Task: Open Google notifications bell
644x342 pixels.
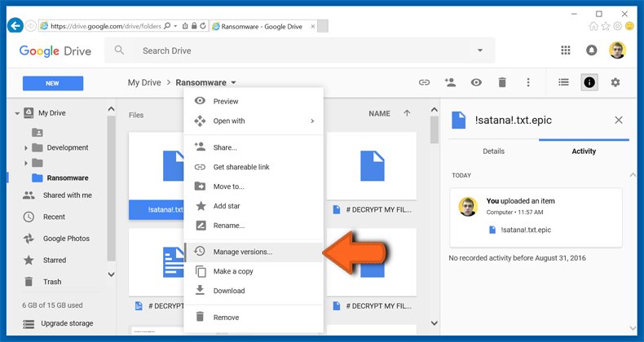Action: (x=592, y=50)
